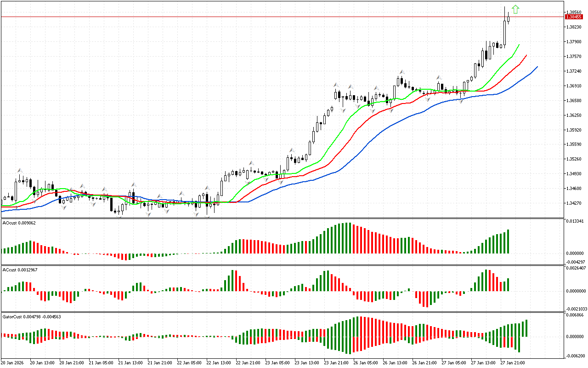Click the 22 Jan 21:00 time label
The height and width of the screenshot is (368, 588).
pos(248,363)
